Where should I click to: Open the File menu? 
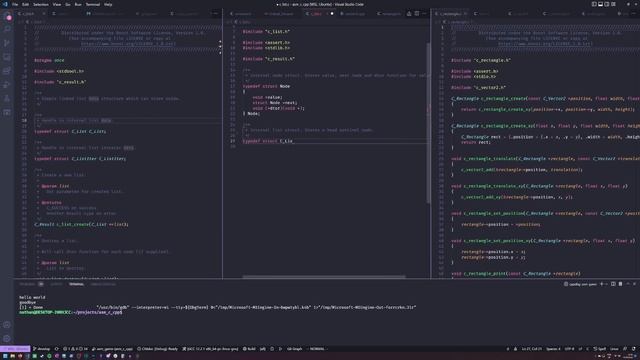pos(15,4)
